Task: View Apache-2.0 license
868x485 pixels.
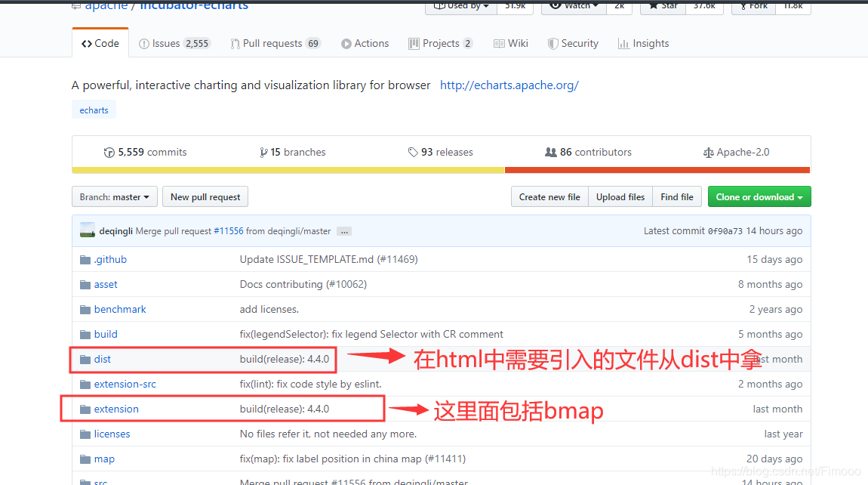Action: pos(736,152)
